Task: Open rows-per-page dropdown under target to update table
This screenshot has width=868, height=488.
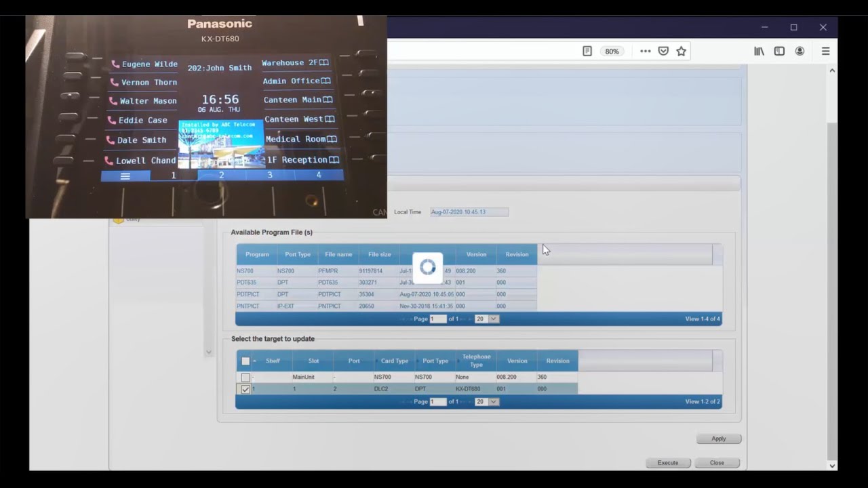Action: (487, 401)
